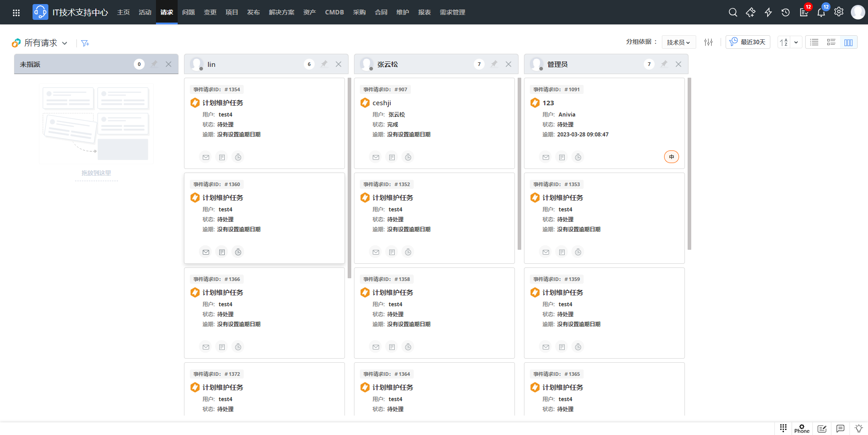The height and width of the screenshot is (435, 868).
Task: Click the 管理员 column scrollbar
Action: pos(689,164)
